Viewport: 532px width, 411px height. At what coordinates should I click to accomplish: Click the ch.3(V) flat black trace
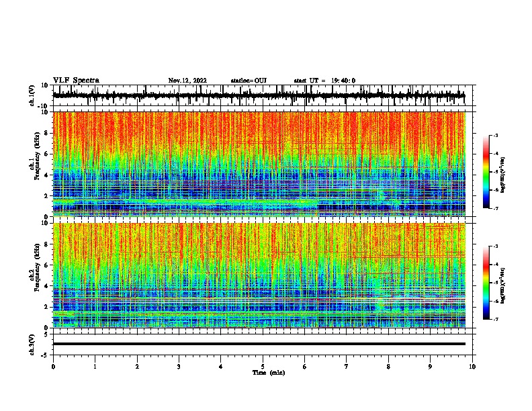tap(259, 344)
